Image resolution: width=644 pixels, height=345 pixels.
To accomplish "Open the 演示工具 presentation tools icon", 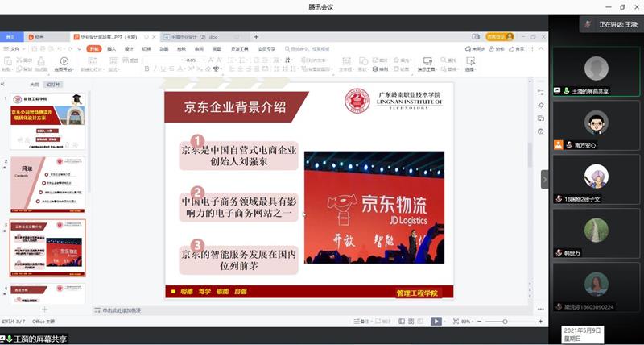I will pyautogui.click(x=426, y=63).
